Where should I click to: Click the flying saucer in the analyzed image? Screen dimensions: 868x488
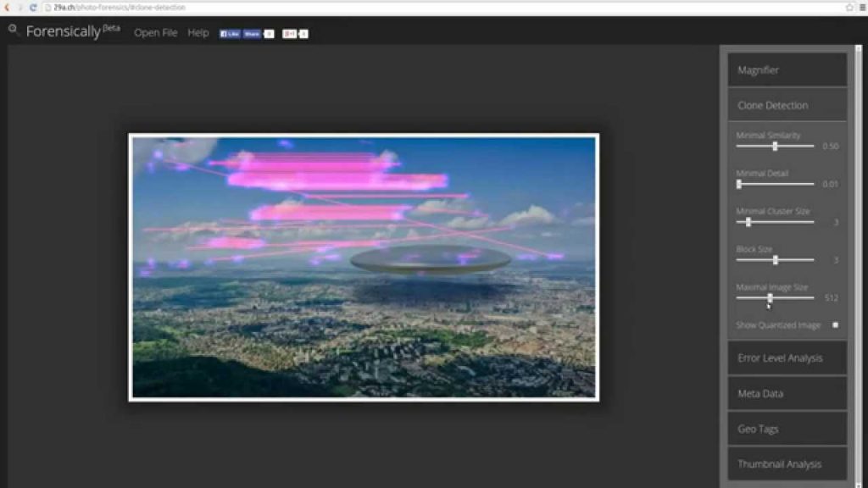pos(431,260)
